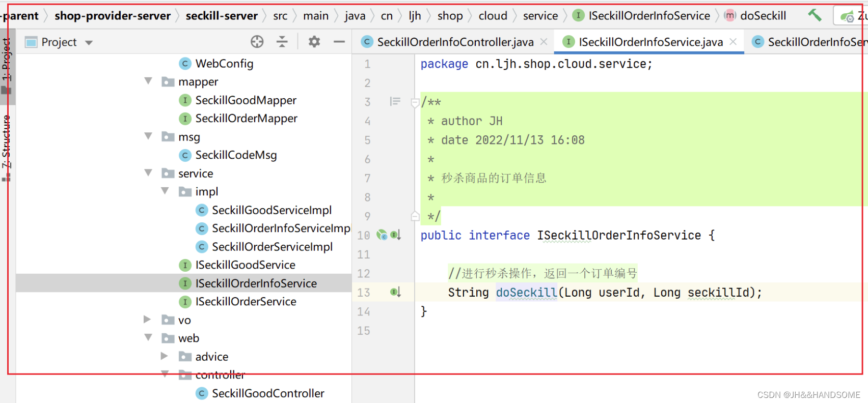Click the Spring bean gutter icon on line 10
Image resolution: width=868 pixels, height=403 pixels.
click(382, 235)
